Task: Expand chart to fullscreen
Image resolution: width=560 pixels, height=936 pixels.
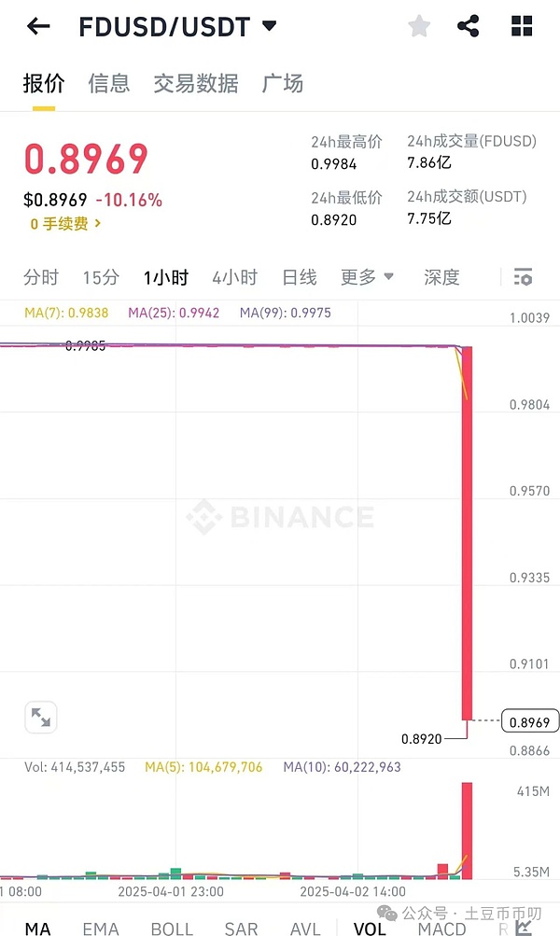Action: tap(41, 717)
